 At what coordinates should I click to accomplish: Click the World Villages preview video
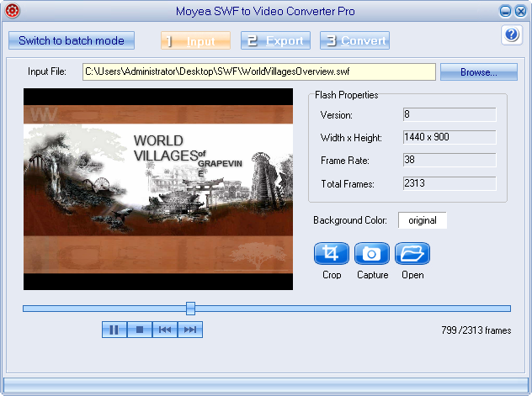[x=158, y=189]
